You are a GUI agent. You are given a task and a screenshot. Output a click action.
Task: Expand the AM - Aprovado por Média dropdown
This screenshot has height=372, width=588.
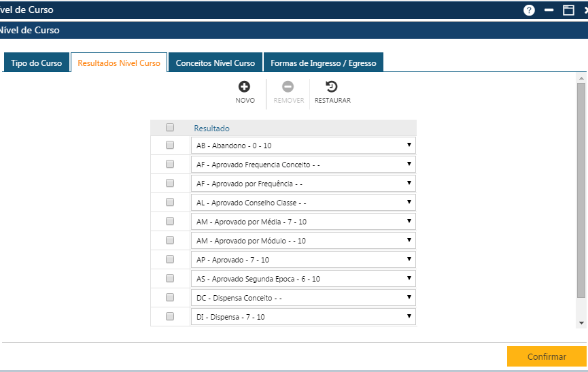(x=303, y=222)
